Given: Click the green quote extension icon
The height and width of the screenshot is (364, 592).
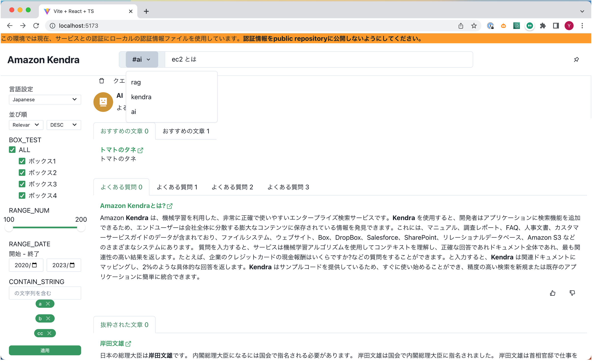Looking at the screenshot, I should point(530,26).
